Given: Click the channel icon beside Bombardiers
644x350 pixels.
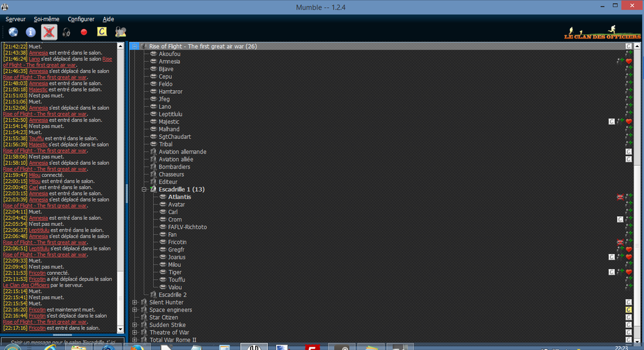Looking at the screenshot, I should [153, 167].
